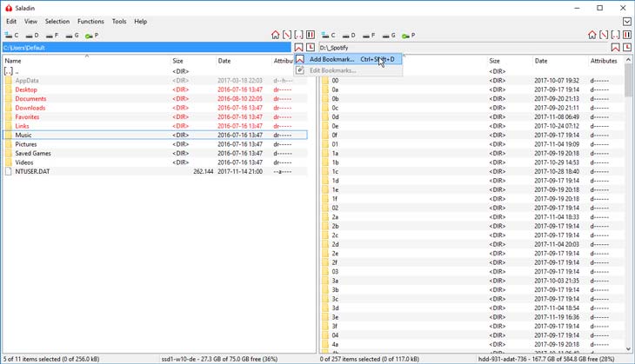This screenshot has width=635, height=364.
Task: Click home folder icon in right pane
Action: 592,35
